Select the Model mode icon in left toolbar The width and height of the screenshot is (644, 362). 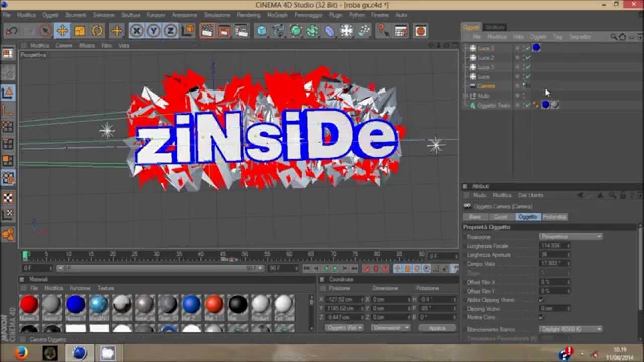coord(8,93)
